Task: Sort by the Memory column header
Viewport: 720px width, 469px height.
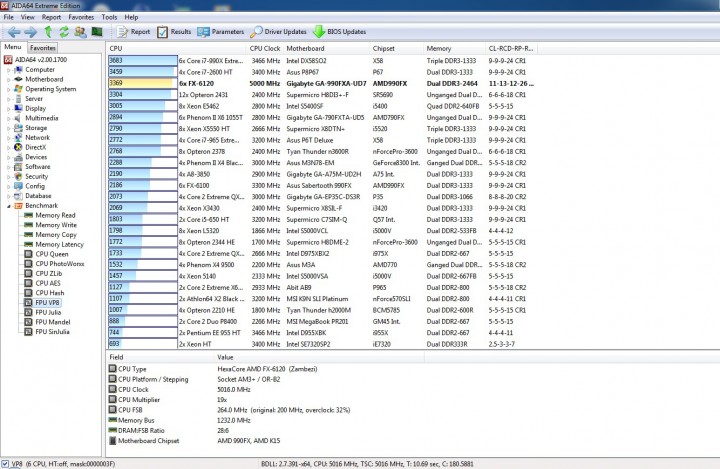Action: click(x=455, y=48)
